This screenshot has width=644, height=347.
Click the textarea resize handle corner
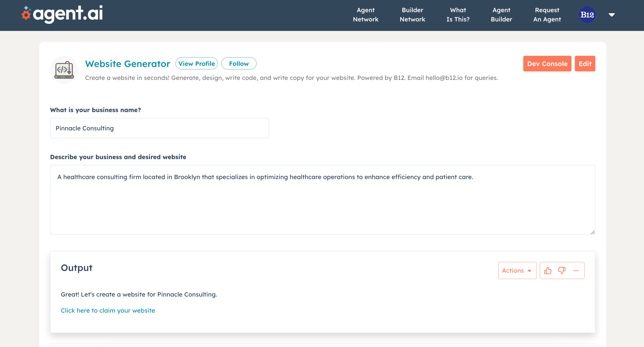592,232
